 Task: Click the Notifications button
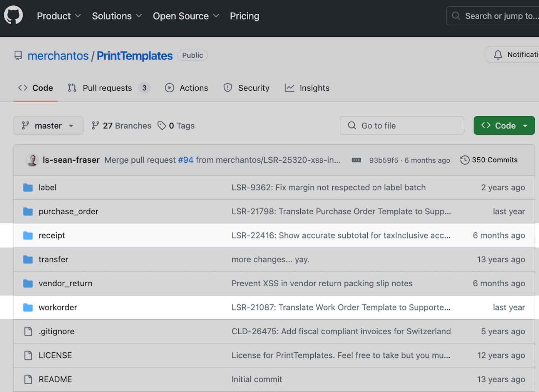coord(512,55)
